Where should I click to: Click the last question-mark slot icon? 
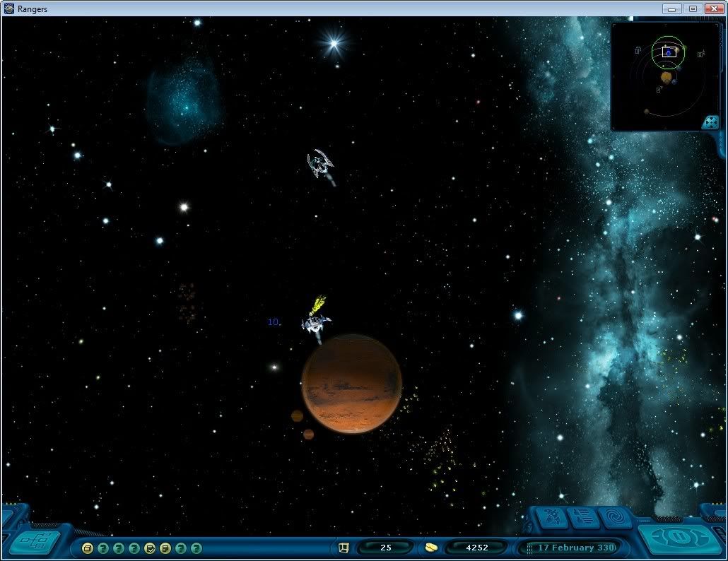196,548
